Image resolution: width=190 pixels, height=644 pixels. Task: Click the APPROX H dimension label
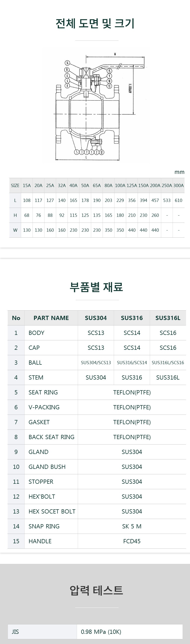pyautogui.click(x=130, y=89)
